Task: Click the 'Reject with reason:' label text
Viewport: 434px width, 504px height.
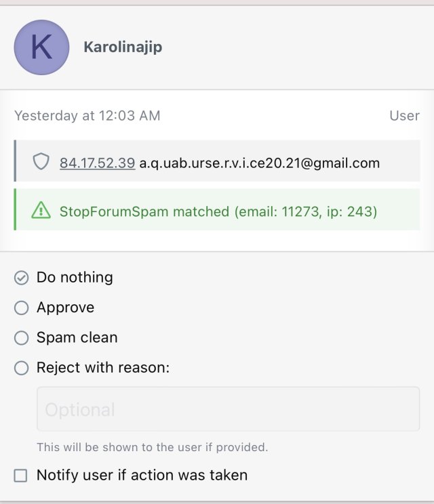Action: click(103, 368)
